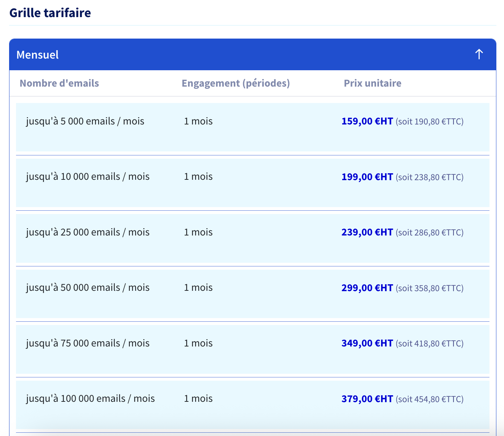Click the Mensuel accordion header

[253, 55]
